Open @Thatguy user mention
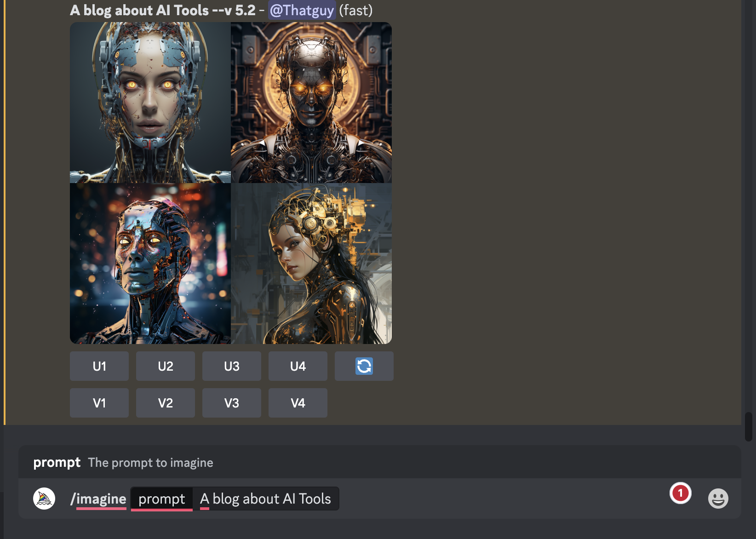The width and height of the screenshot is (756, 539). [x=302, y=10]
